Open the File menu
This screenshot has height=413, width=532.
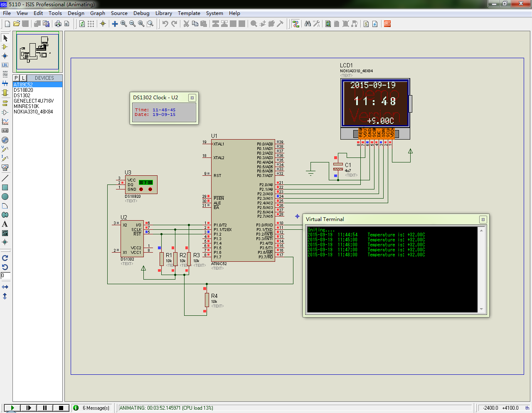click(7, 13)
